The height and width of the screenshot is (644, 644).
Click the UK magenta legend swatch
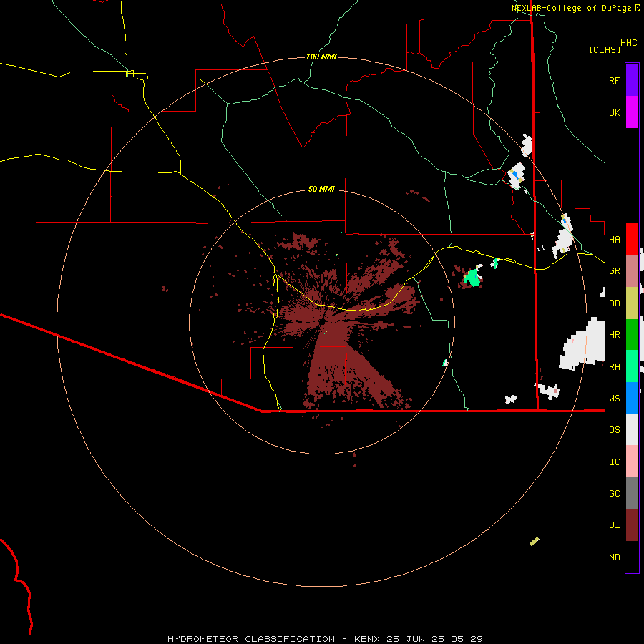[x=632, y=112]
